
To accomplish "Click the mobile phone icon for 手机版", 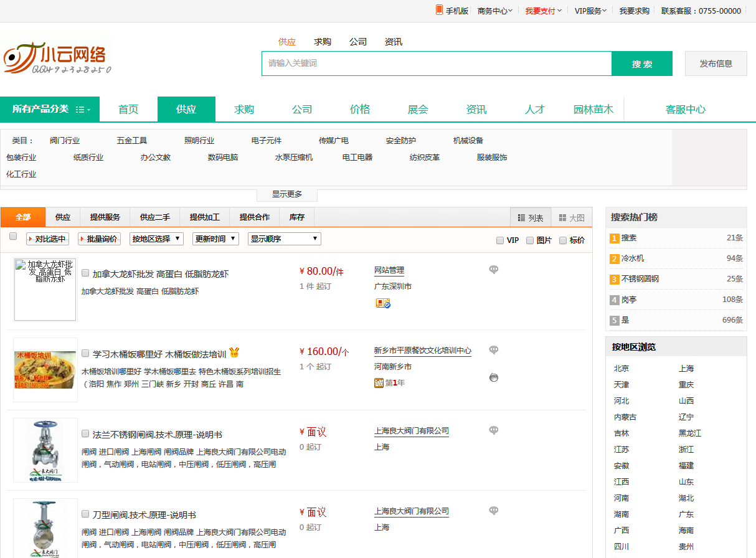I will click(x=439, y=10).
